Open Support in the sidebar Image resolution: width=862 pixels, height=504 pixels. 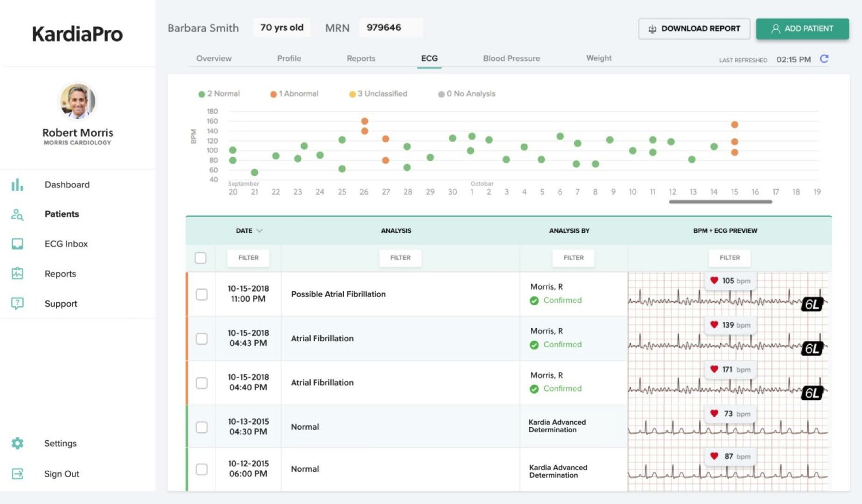(x=61, y=303)
